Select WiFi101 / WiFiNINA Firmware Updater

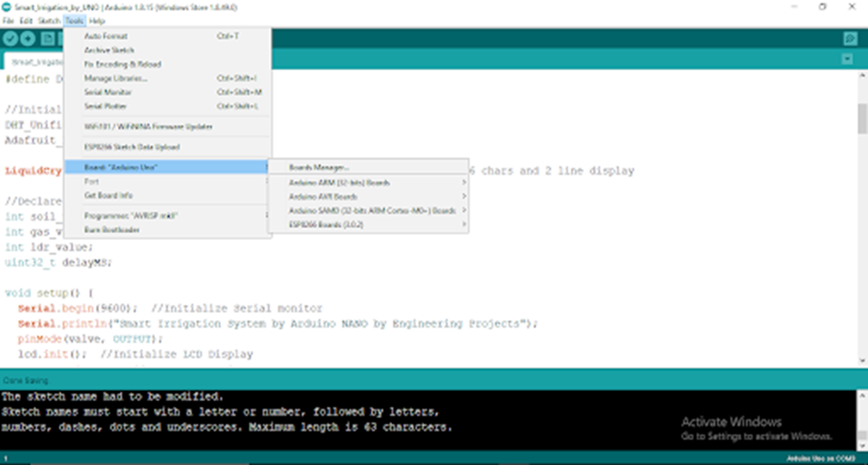pos(167,126)
